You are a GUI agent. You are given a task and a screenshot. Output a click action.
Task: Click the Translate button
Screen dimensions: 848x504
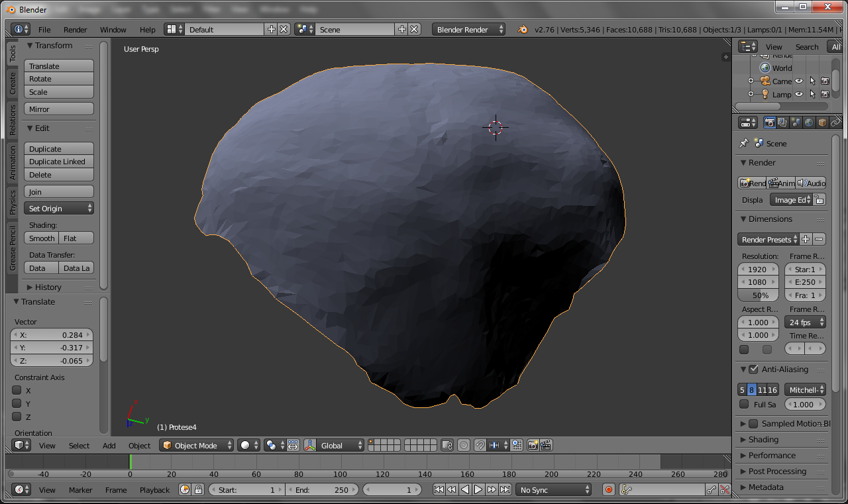pos(59,66)
